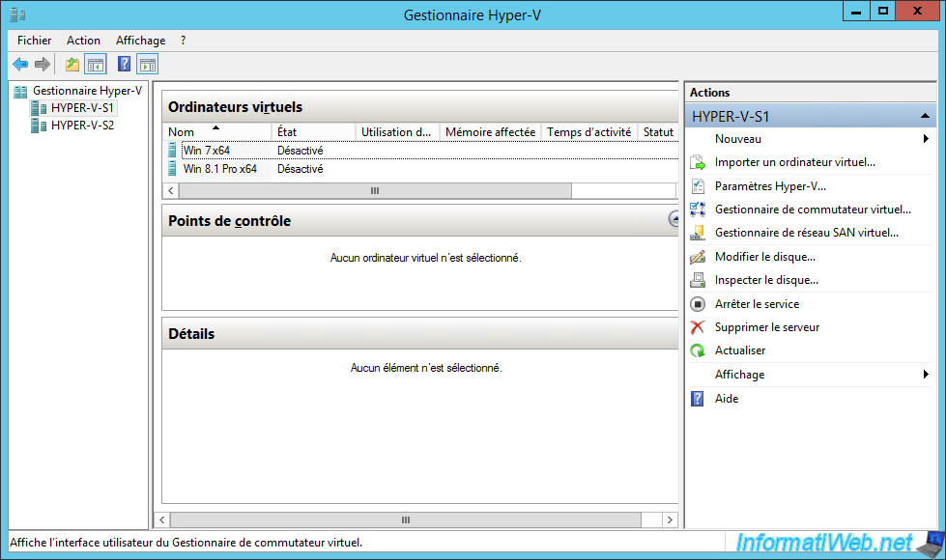The height and width of the screenshot is (560, 946).
Task: Click the blue Help toolbar icon
Action: pos(125,64)
